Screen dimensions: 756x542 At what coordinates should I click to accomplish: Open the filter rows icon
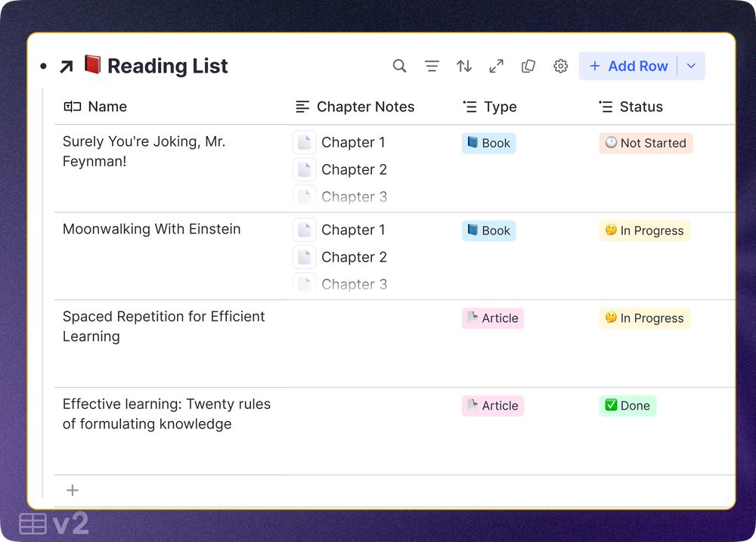tap(432, 66)
